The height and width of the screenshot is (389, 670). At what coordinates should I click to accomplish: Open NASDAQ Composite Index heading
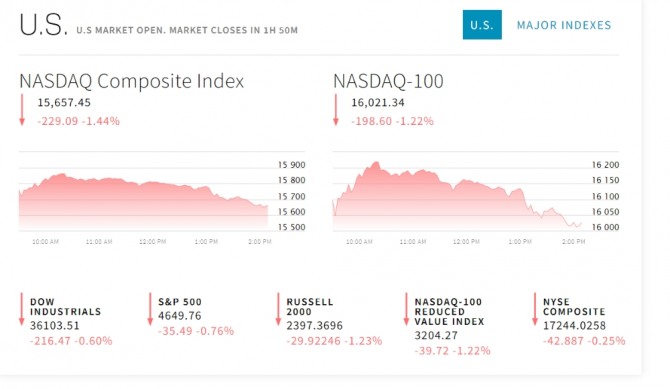pyautogui.click(x=132, y=81)
